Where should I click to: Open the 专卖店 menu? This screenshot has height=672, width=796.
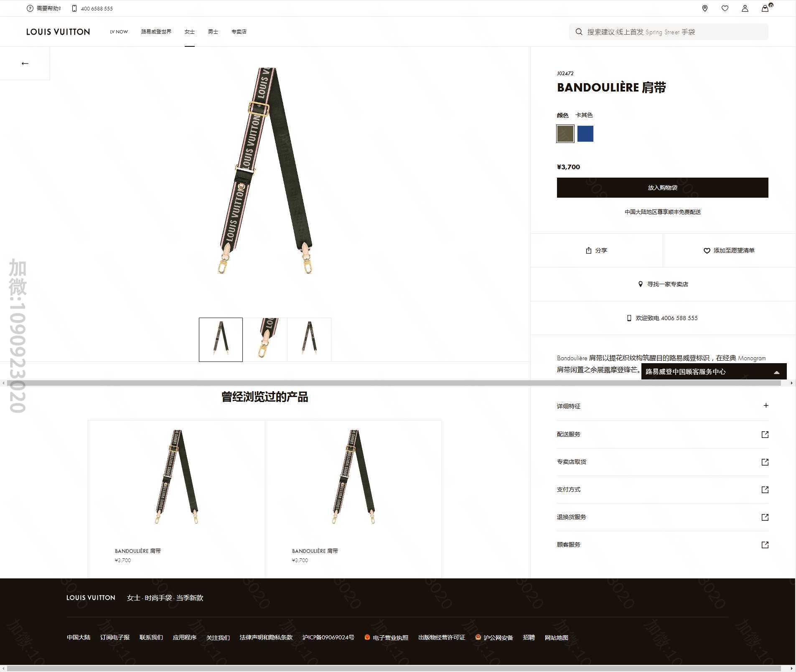239,32
